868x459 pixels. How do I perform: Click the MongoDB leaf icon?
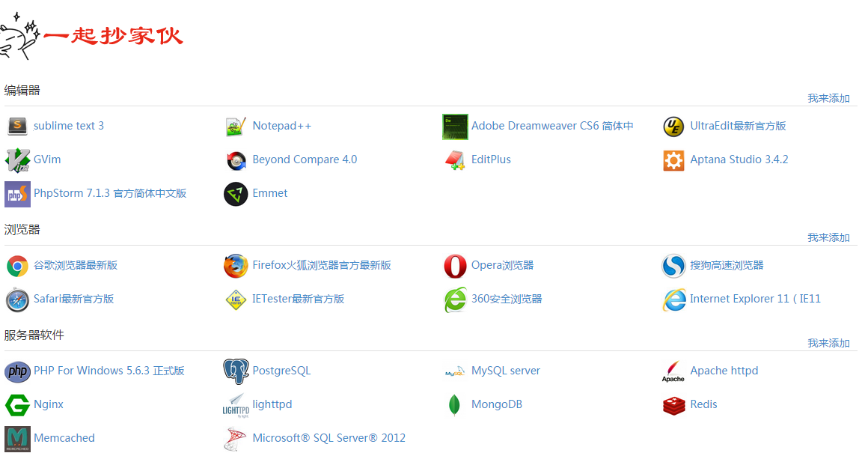click(455, 405)
